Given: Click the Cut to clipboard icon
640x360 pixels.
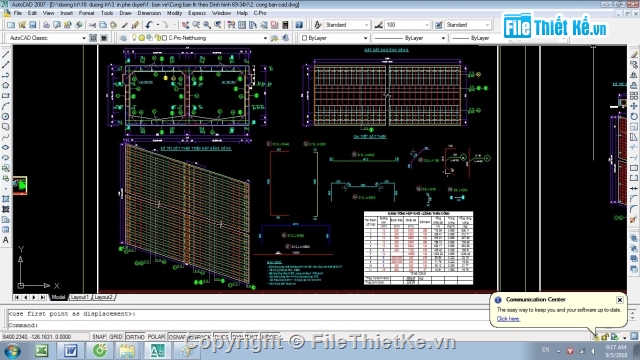Looking at the screenshot, I should click(x=92, y=25).
